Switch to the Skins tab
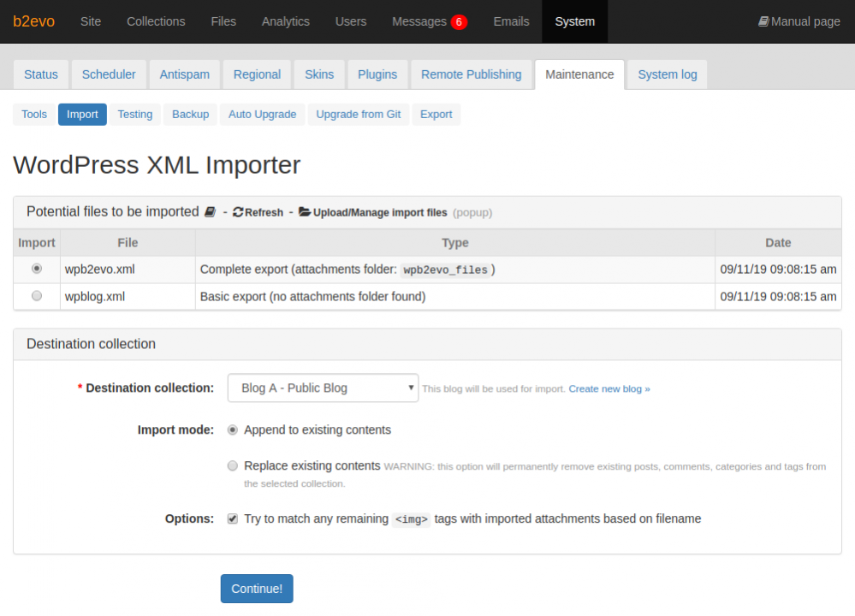Image resolution: width=855 pixels, height=616 pixels. tap(319, 74)
